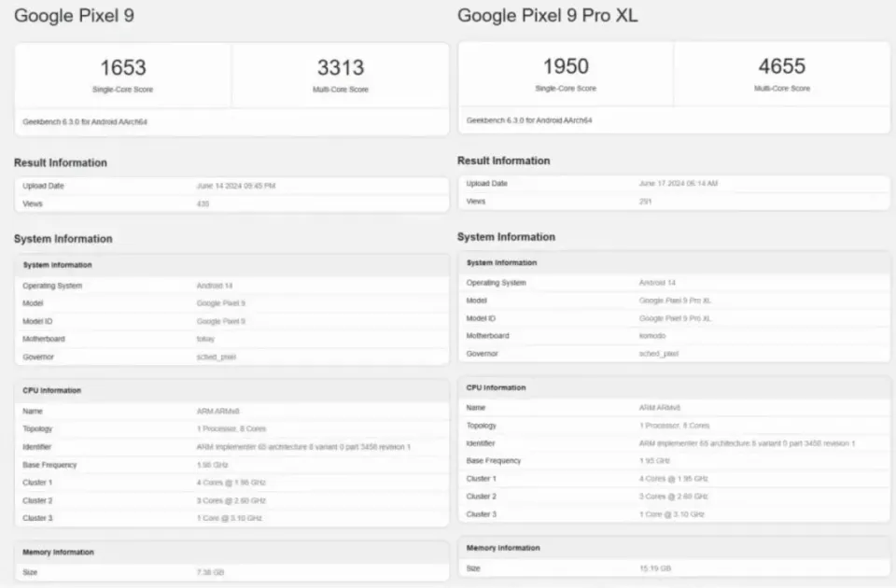The width and height of the screenshot is (896, 588).
Task: Click the June 17 2024 upload date
Action: tap(679, 183)
